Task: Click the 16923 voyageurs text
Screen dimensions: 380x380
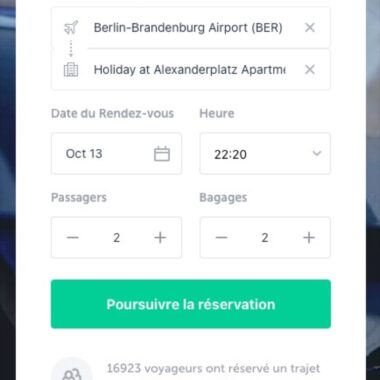Action: (213, 368)
